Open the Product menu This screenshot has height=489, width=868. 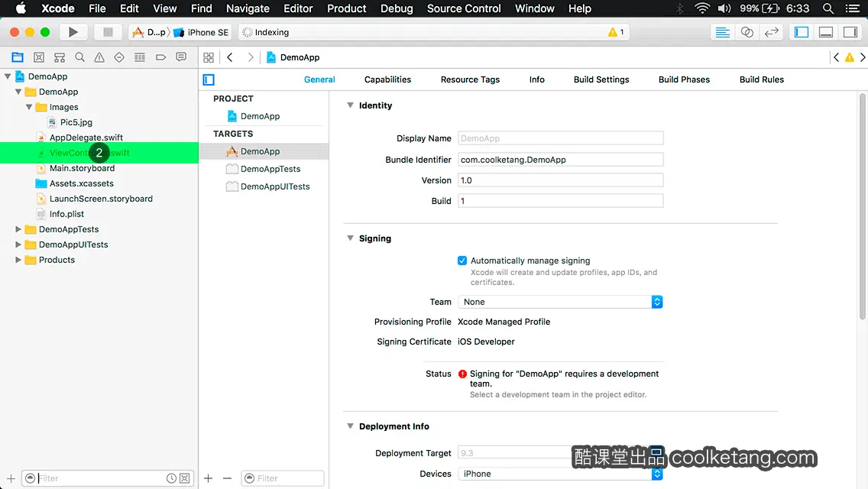click(347, 8)
